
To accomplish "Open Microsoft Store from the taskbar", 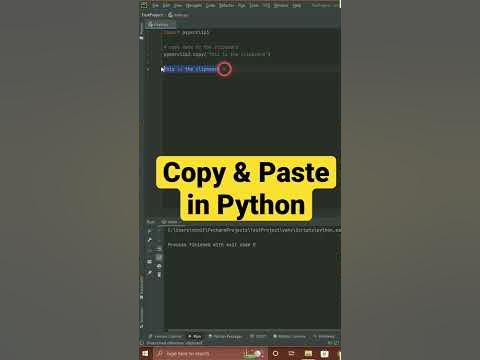I will pos(324,353).
